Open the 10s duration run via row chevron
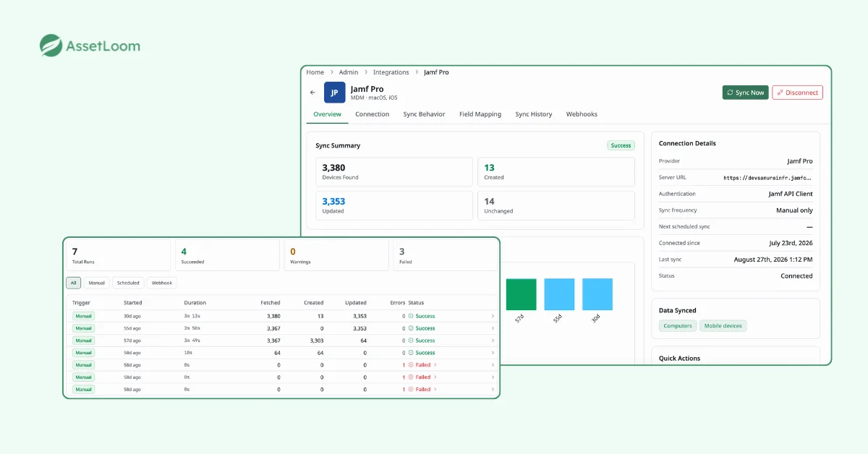 493,353
